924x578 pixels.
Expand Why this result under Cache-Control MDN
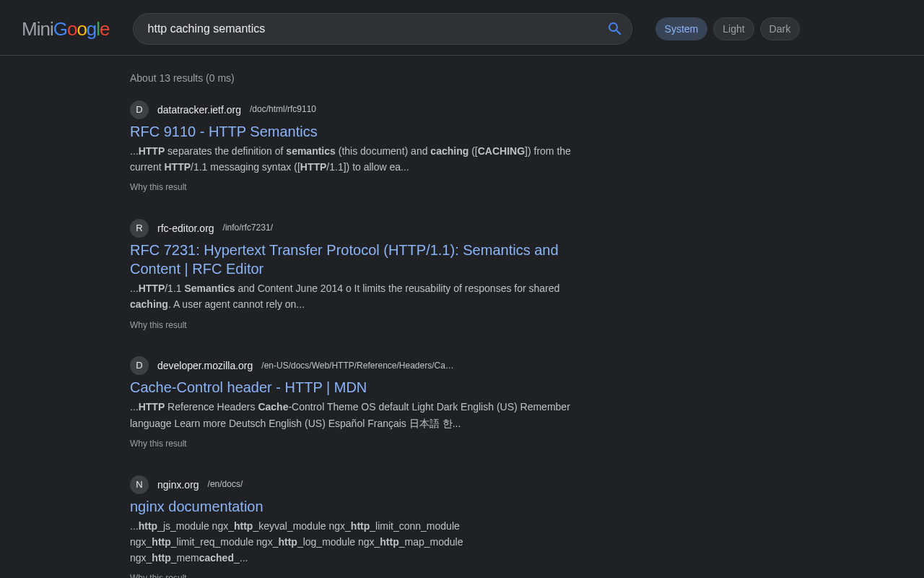click(158, 444)
